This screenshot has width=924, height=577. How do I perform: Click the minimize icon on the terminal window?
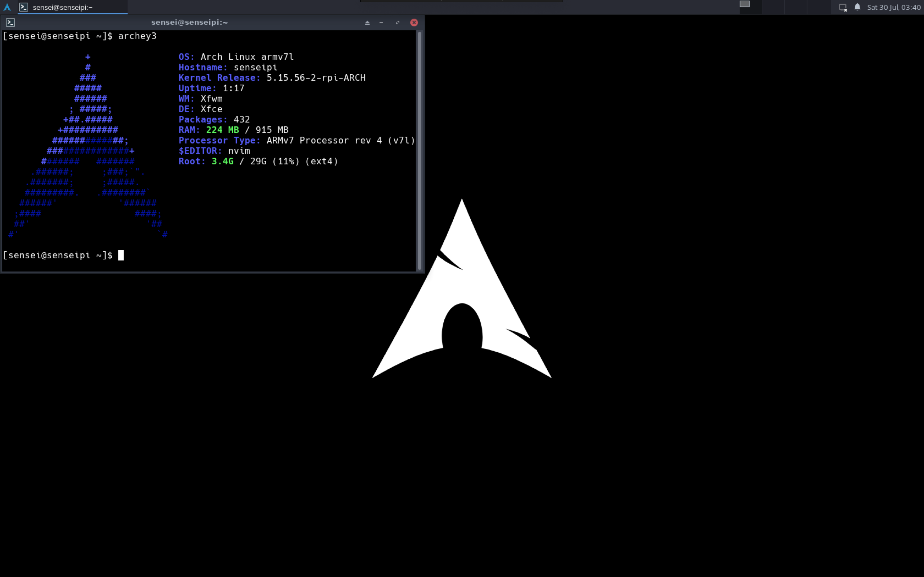[x=381, y=22]
